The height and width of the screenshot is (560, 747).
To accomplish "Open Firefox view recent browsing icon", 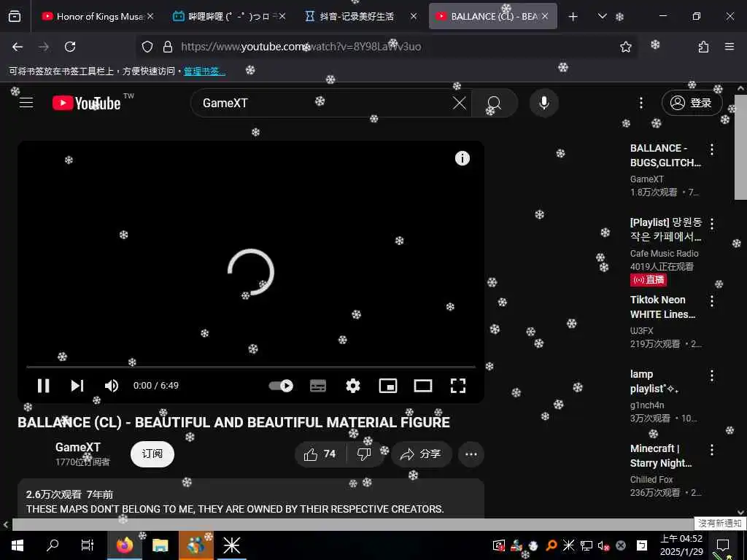I will pyautogui.click(x=15, y=16).
